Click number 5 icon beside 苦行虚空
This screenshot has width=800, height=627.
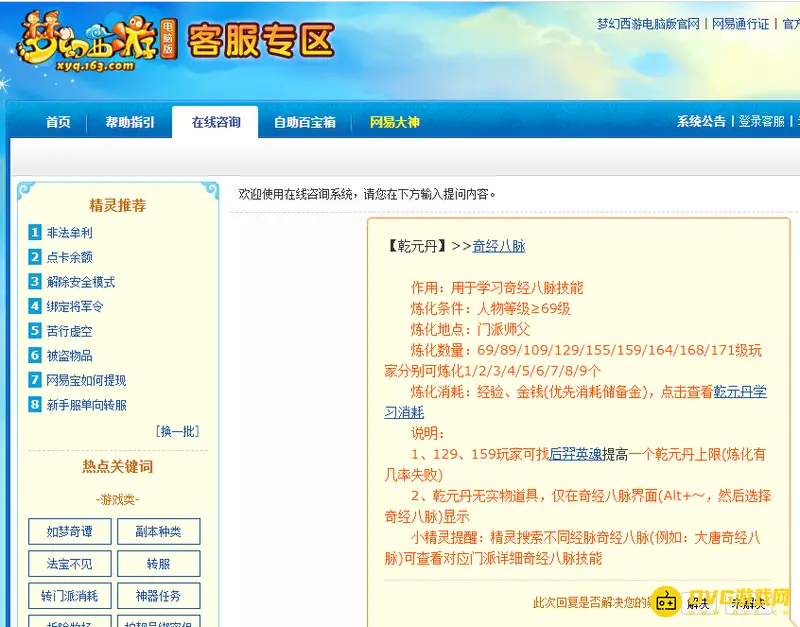(x=35, y=331)
